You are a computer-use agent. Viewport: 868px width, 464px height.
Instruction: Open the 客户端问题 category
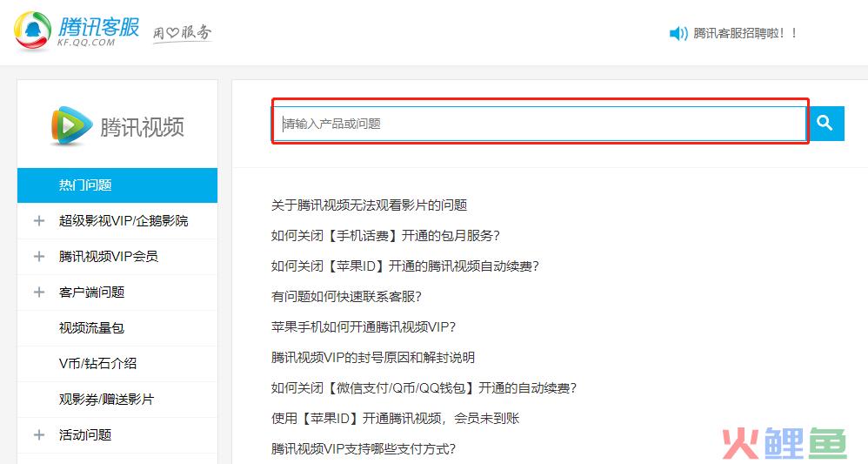92,293
